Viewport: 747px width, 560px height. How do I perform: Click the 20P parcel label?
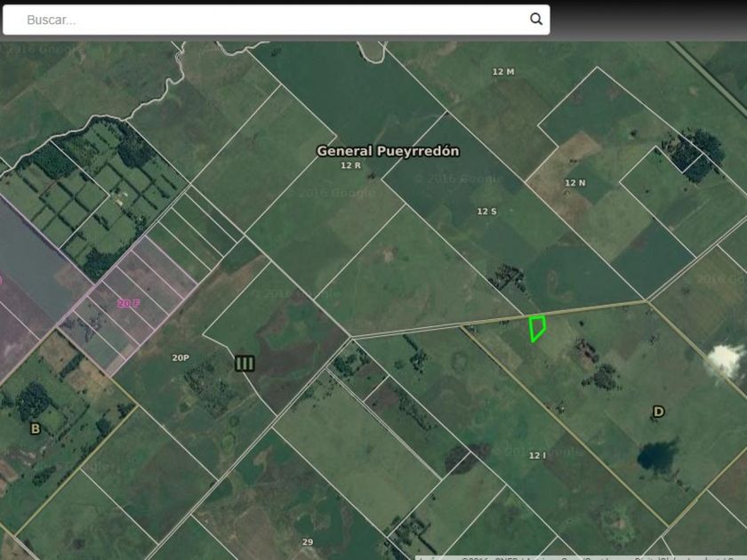[180, 357]
